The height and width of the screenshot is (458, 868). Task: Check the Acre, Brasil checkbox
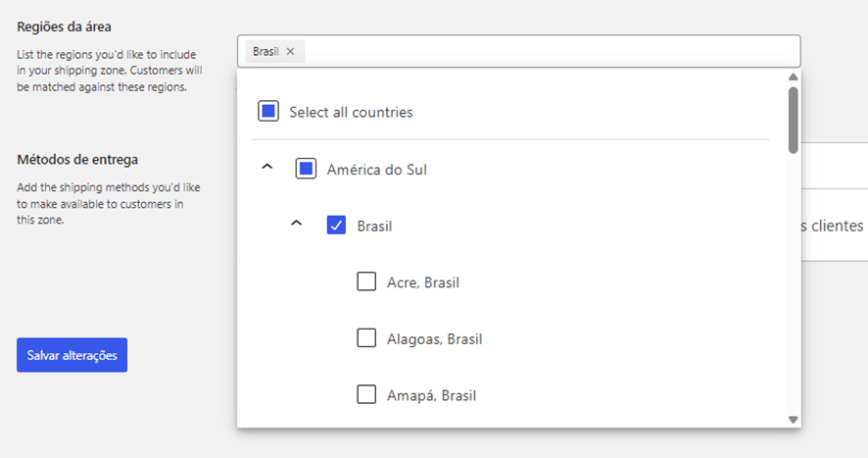[x=366, y=282]
